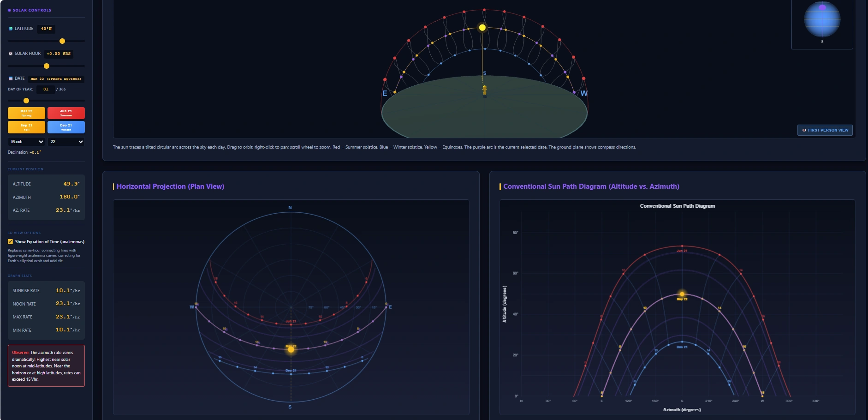This screenshot has width=868, height=420.
Task: Click the N label atop the plan view
Action: point(290,208)
